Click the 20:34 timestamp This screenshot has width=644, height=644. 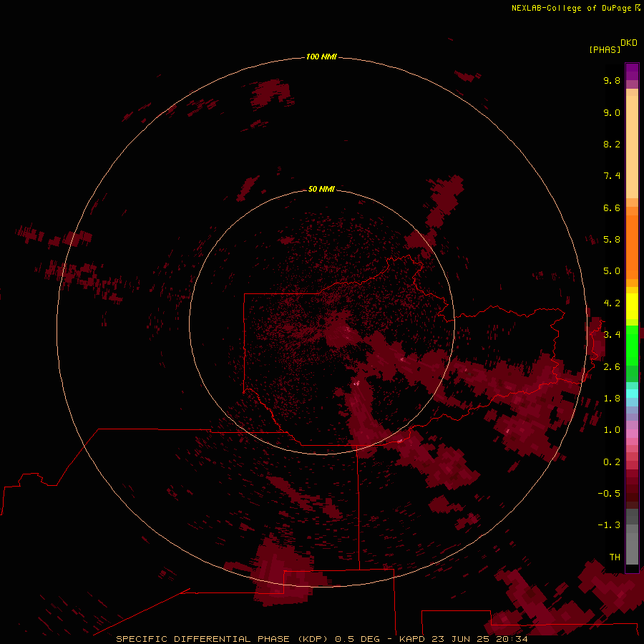(x=512, y=639)
